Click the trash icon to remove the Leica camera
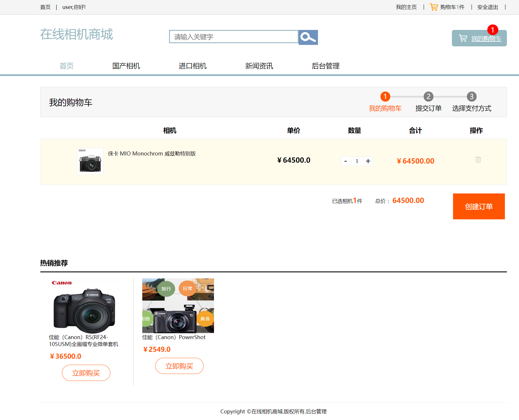The height and width of the screenshot is (420, 519). (478, 159)
